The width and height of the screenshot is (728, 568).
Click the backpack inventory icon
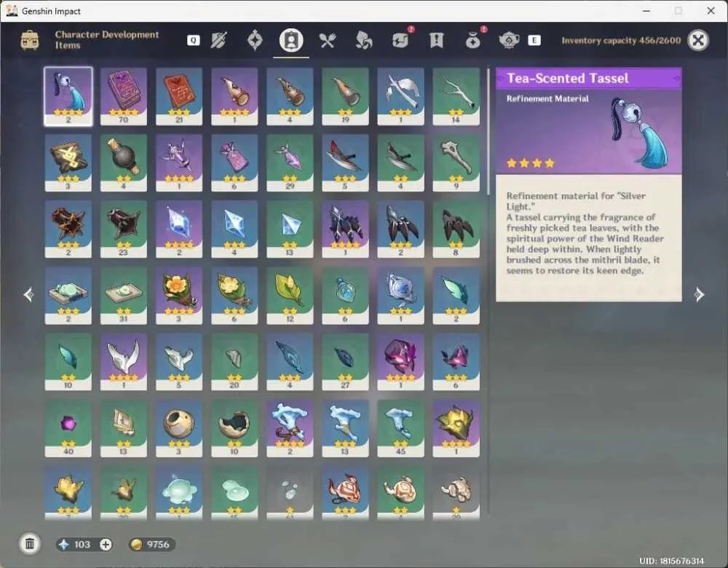30,40
